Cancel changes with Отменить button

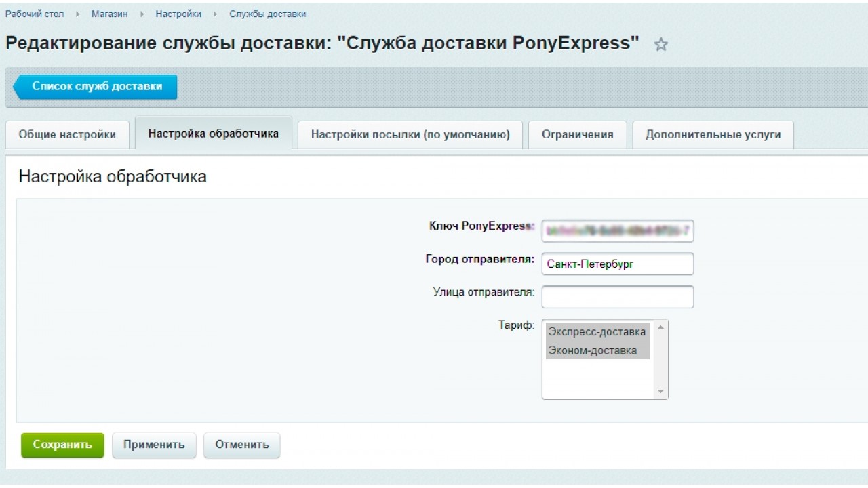tap(242, 445)
